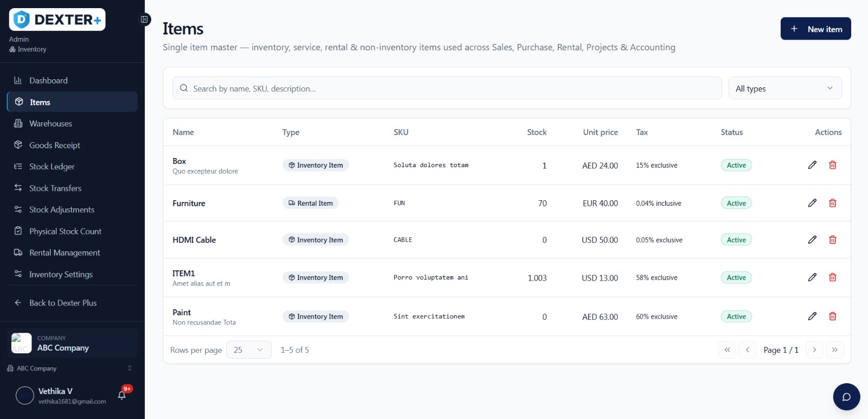Go to the next page
This screenshot has width=868, height=419.
pos(814,350)
